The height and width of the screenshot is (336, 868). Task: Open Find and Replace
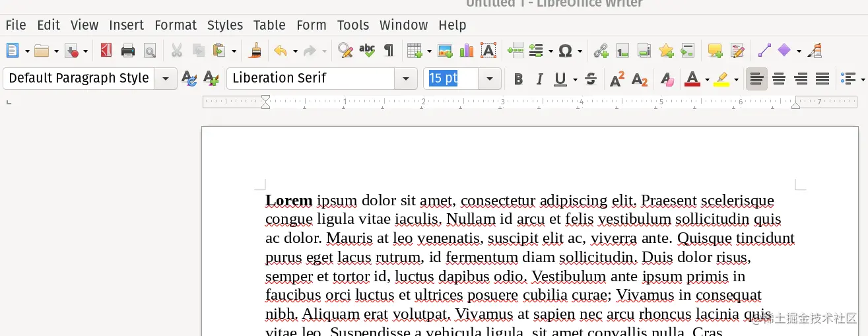click(345, 50)
